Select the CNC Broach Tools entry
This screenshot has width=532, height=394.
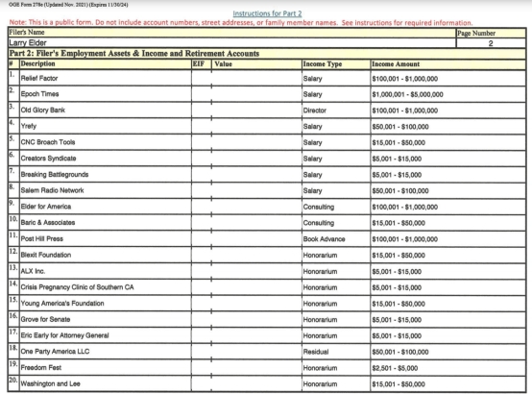coord(106,142)
